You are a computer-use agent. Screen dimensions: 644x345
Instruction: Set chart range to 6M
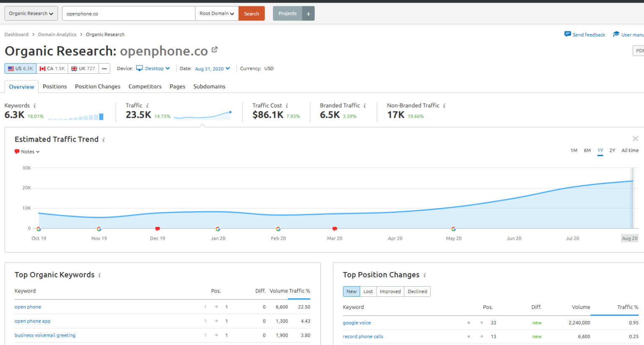click(587, 150)
